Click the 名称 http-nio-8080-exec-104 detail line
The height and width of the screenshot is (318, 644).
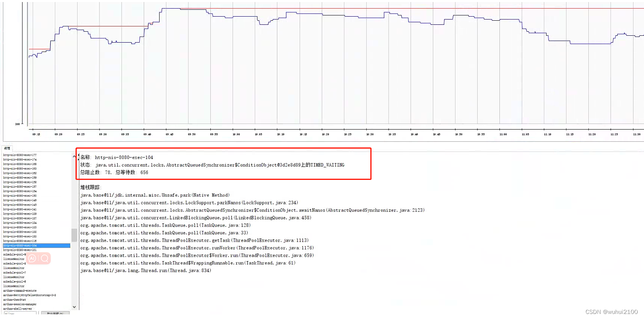pos(117,157)
